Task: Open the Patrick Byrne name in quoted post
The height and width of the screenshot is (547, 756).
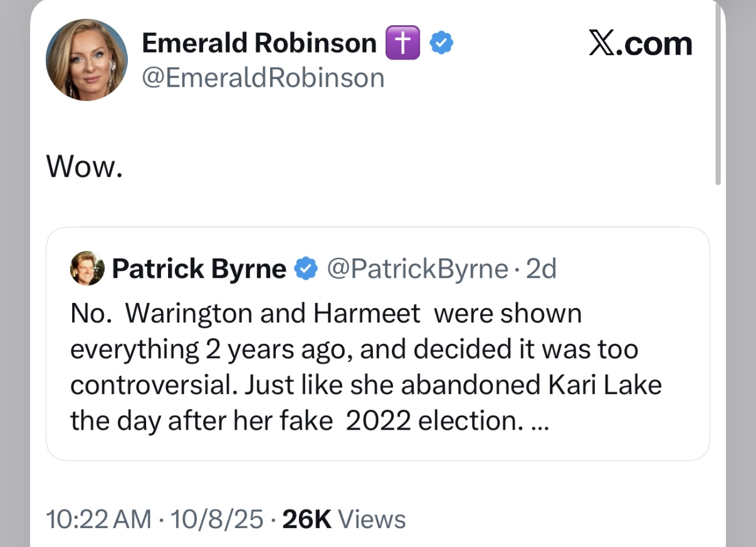Action: point(199,268)
